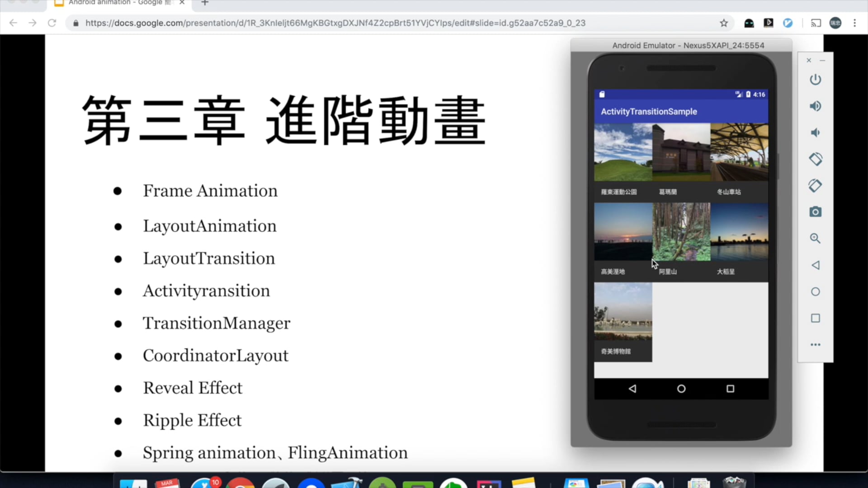Open the 阿里山 forest photo thumbnail

coord(681,232)
